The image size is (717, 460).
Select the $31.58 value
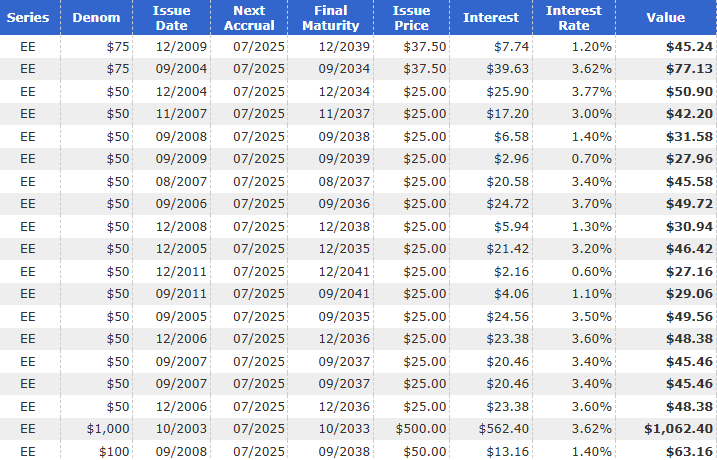coord(689,136)
